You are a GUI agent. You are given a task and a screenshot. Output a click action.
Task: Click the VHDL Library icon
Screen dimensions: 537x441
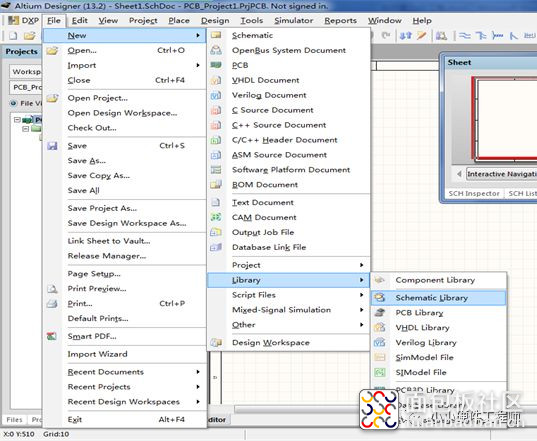pyautogui.click(x=379, y=327)
